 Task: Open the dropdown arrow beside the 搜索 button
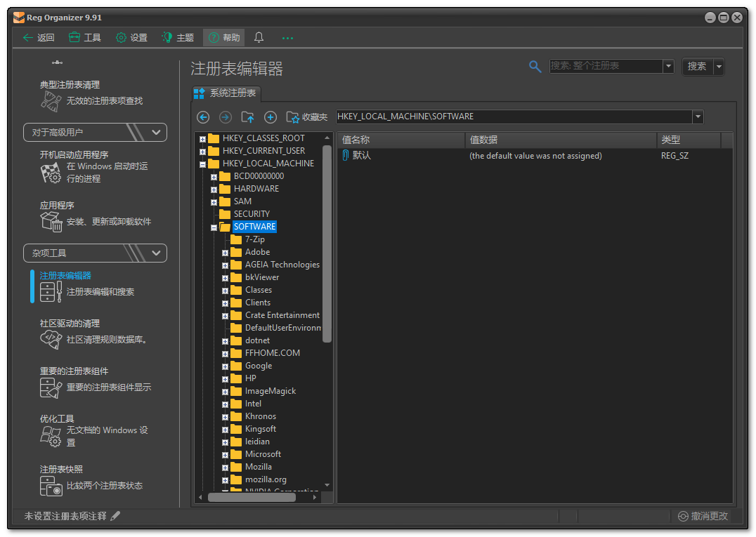tap(718, 67)
